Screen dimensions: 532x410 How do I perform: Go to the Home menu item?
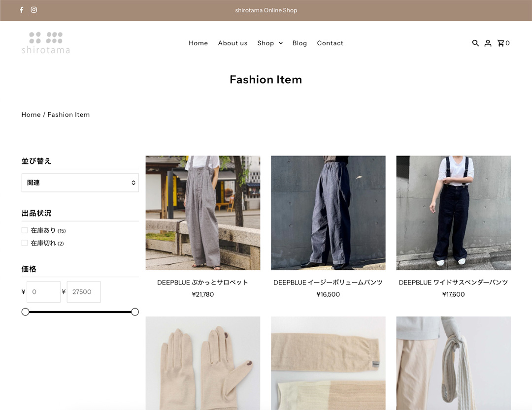pyautogui.click(x=198, y=43)
